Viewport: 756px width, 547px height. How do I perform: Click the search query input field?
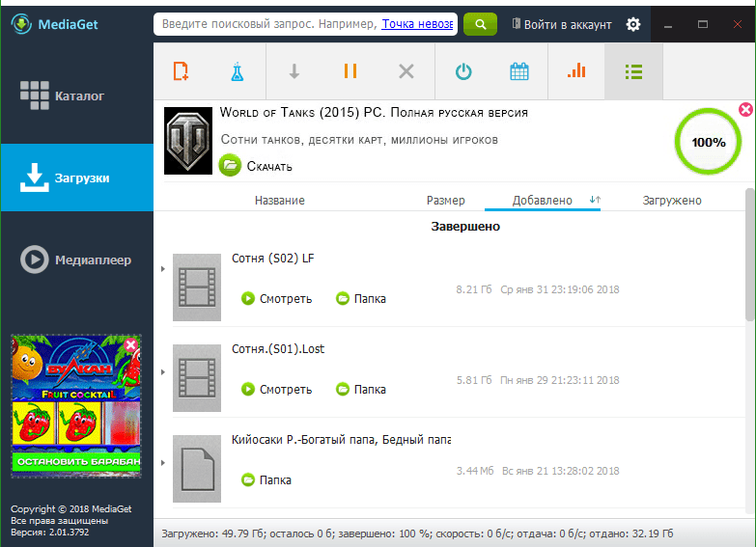coord(305,24)
